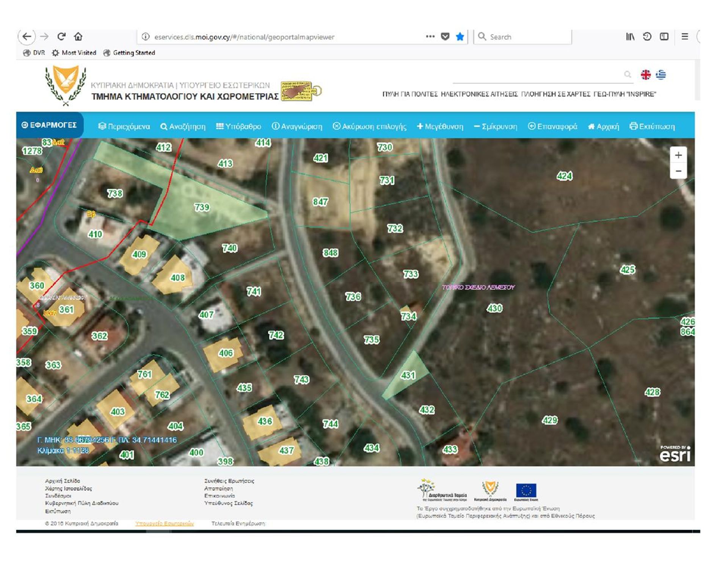The image size is (728, 582).
Task: Open the Firefox hamburger menu
Action: [685, 36]
